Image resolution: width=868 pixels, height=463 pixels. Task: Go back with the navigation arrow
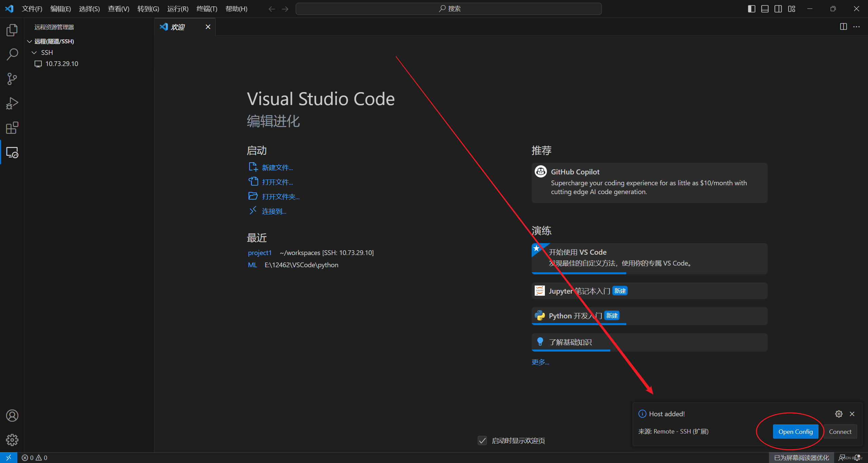click(272, 9)
